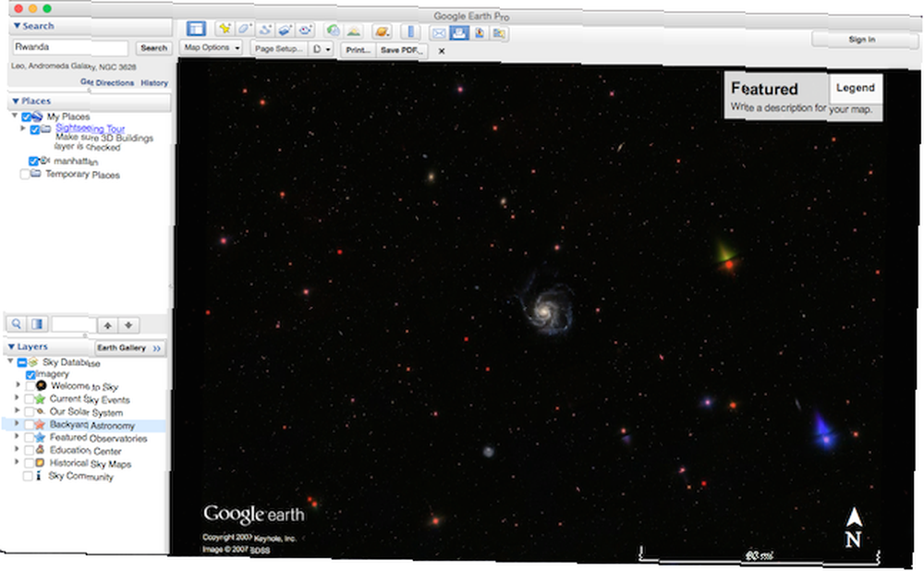Click the Get Directions link

[x=107, y=82]
